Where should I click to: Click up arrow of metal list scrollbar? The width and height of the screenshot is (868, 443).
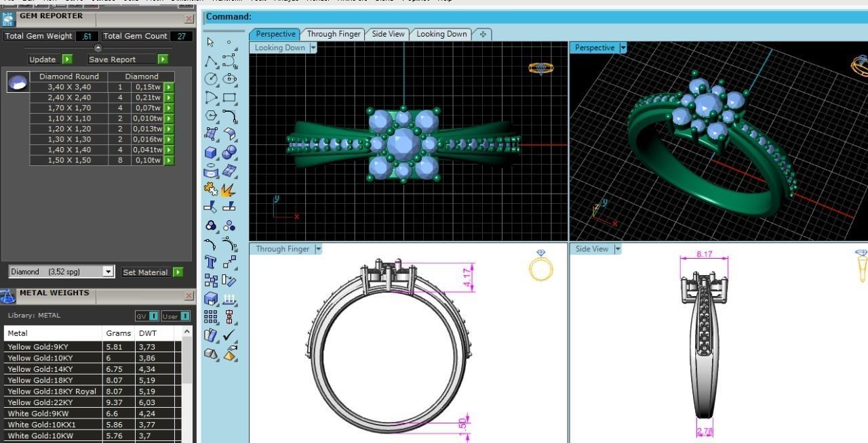pyautogui.click(x=187, y=332)
